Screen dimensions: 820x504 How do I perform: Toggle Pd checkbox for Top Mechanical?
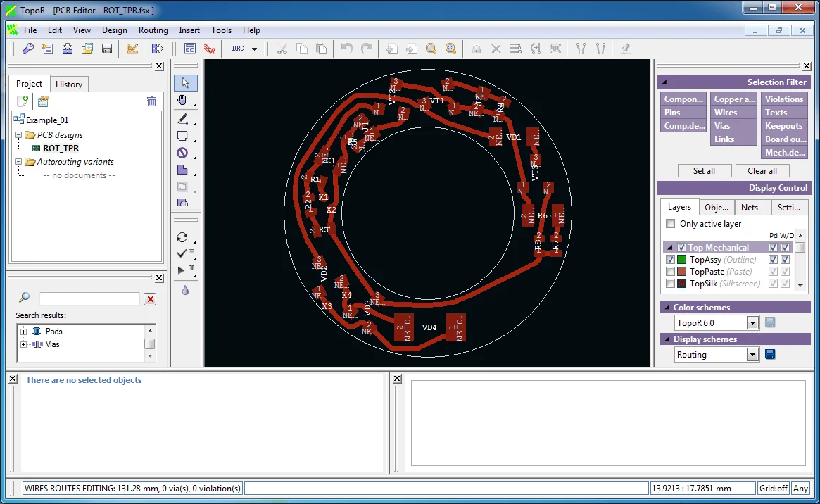click(x=773, y=247)
